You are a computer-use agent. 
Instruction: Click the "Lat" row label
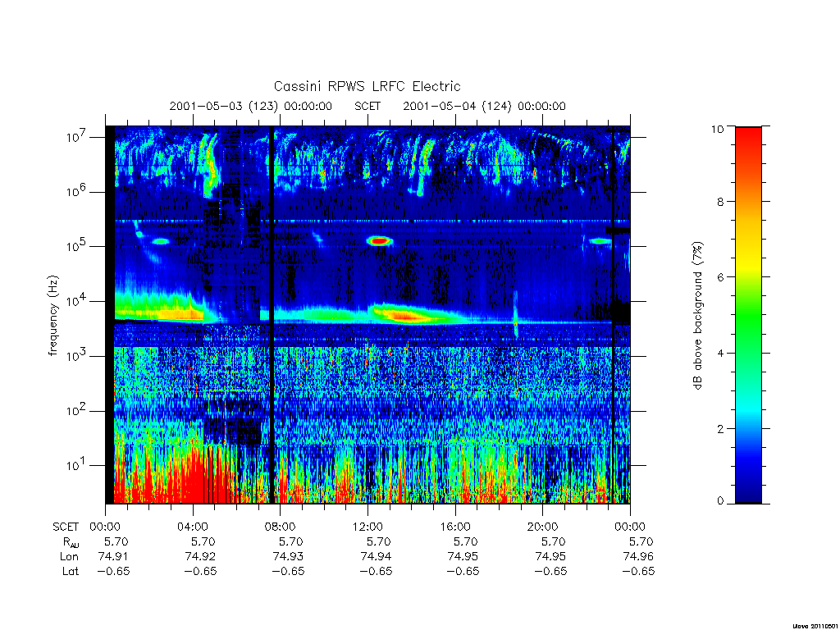(71, 572)
